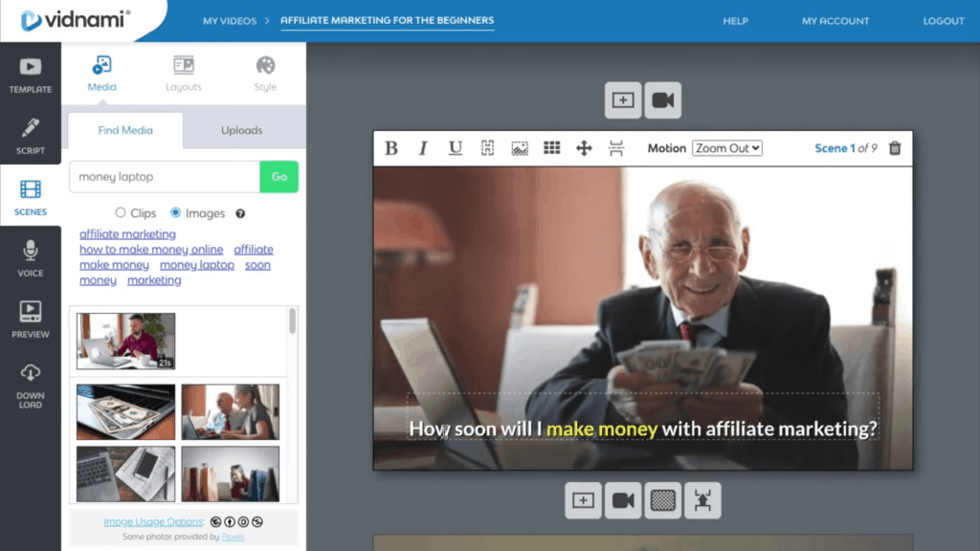Image resolution: width=980 pixels, height=551 pixels.
Task: Click the single-word 'money' keyword link
Action: click(99, 280)
